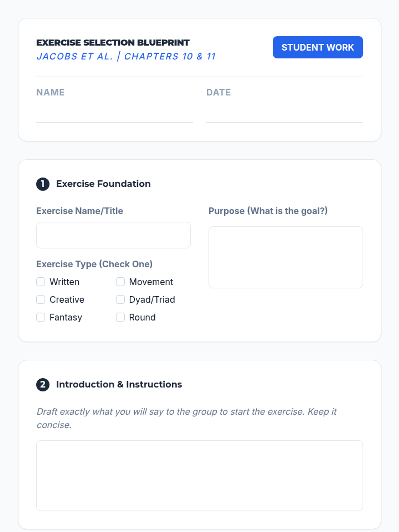Click the Exercise Type (Check One) label

point(94,264)
